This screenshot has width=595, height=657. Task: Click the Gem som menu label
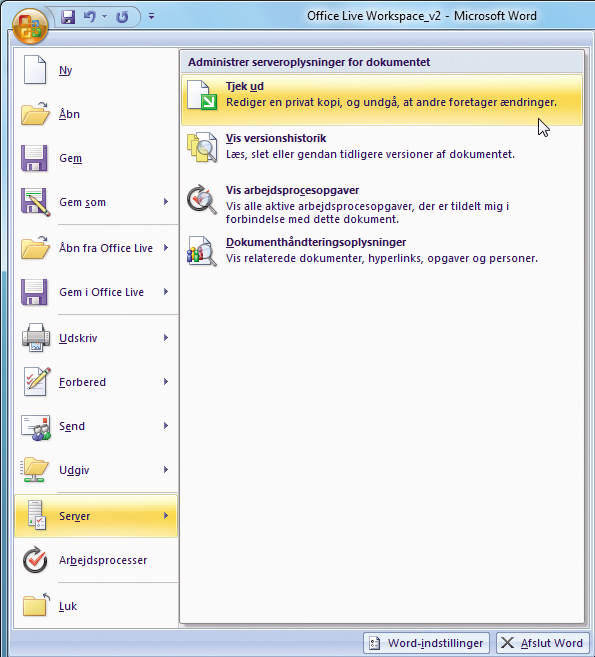[x=83, y=202]
